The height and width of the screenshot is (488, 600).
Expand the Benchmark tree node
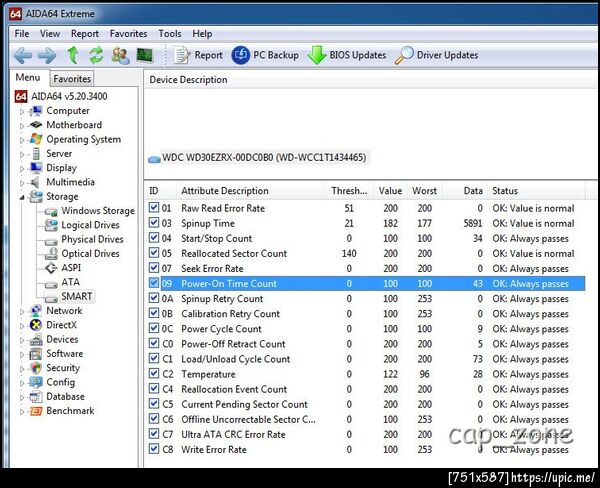pos(22,411)
